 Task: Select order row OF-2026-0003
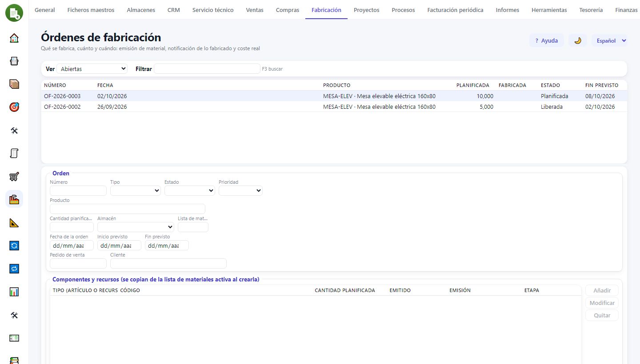pos(334,96)
